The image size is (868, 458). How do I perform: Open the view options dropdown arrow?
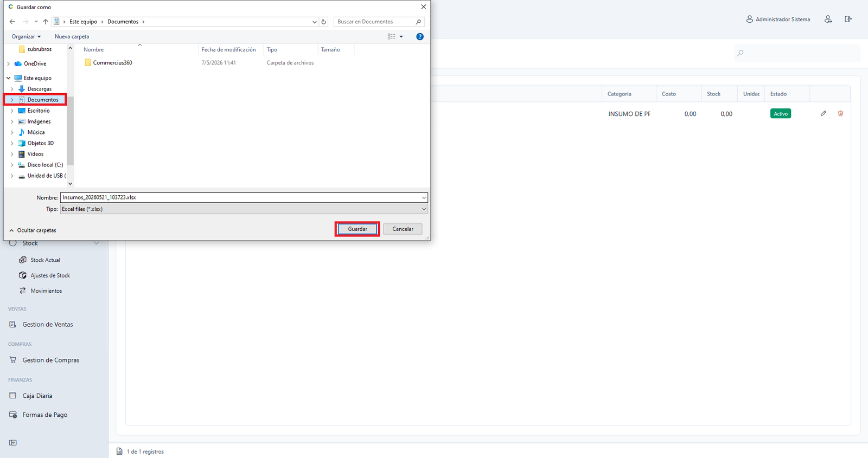pyautogui.click(x=401, y=37)
